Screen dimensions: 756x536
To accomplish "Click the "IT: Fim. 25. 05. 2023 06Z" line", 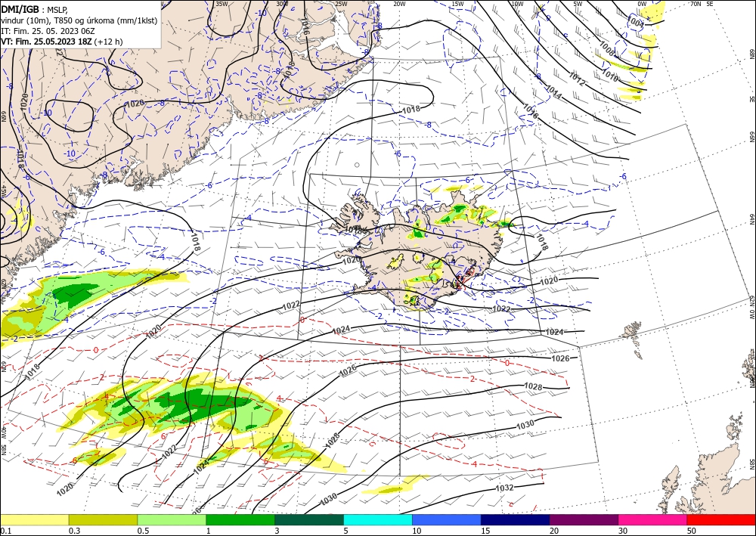I will tap(48, 31).
